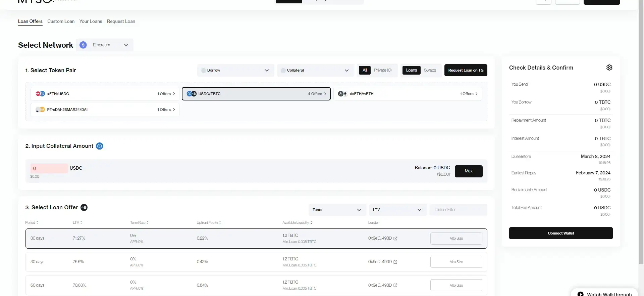Click the Lender Filter input field
Viewport: 644px width, 296px height.
coord(458,210)
